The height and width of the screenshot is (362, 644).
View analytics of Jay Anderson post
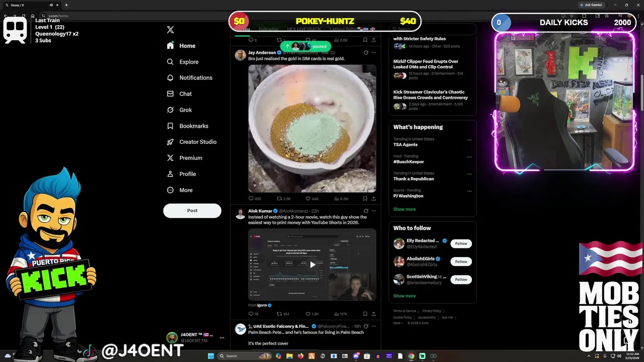[341, 199]
